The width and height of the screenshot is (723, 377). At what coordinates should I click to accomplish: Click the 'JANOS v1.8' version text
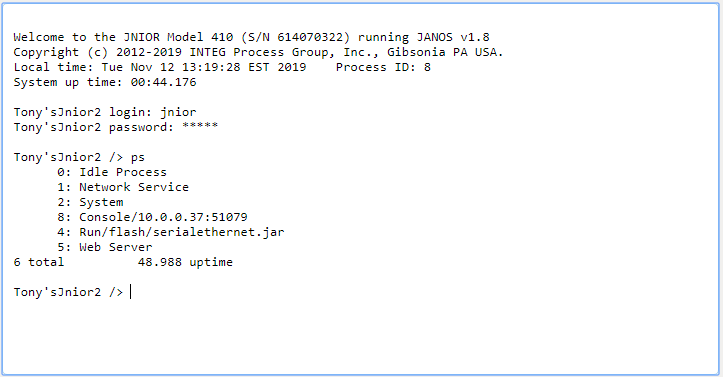click(x=453, y=37)
